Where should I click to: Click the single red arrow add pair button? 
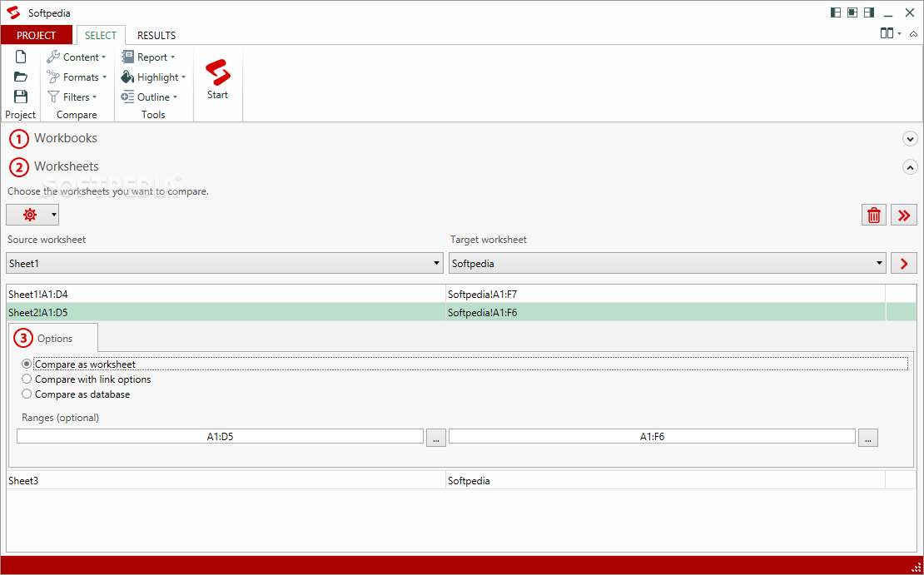pos(904,263)
